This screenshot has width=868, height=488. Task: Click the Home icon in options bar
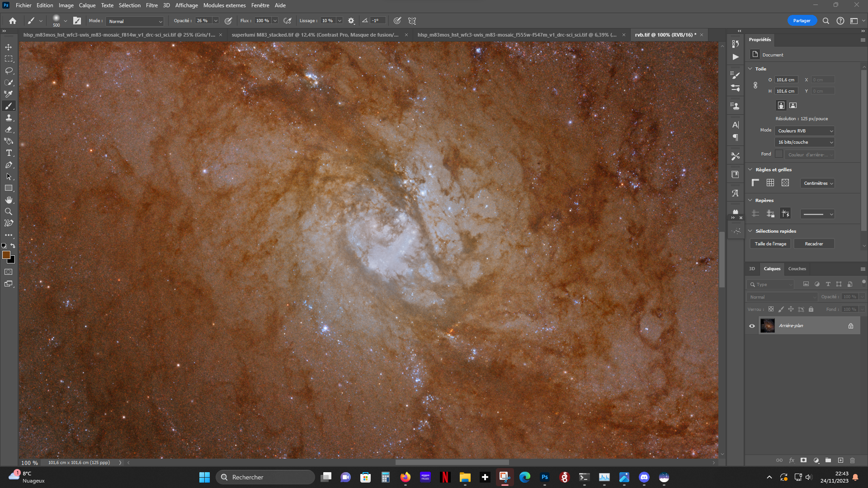coord(13,21)
